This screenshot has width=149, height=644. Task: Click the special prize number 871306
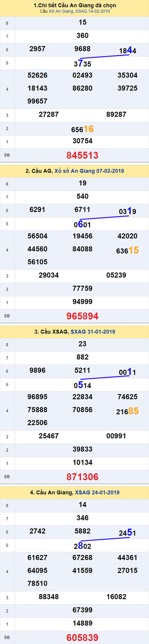[82, 477]
